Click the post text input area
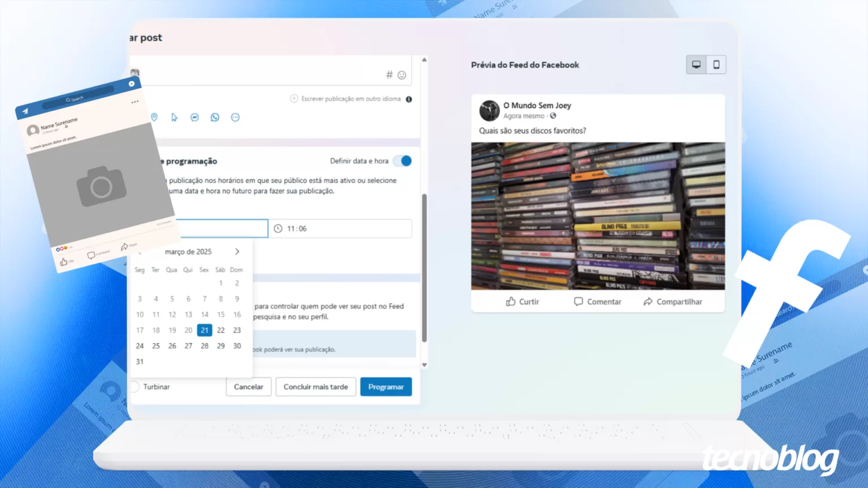The width and height of the screenshot is (868, 488). click(271, 71)
